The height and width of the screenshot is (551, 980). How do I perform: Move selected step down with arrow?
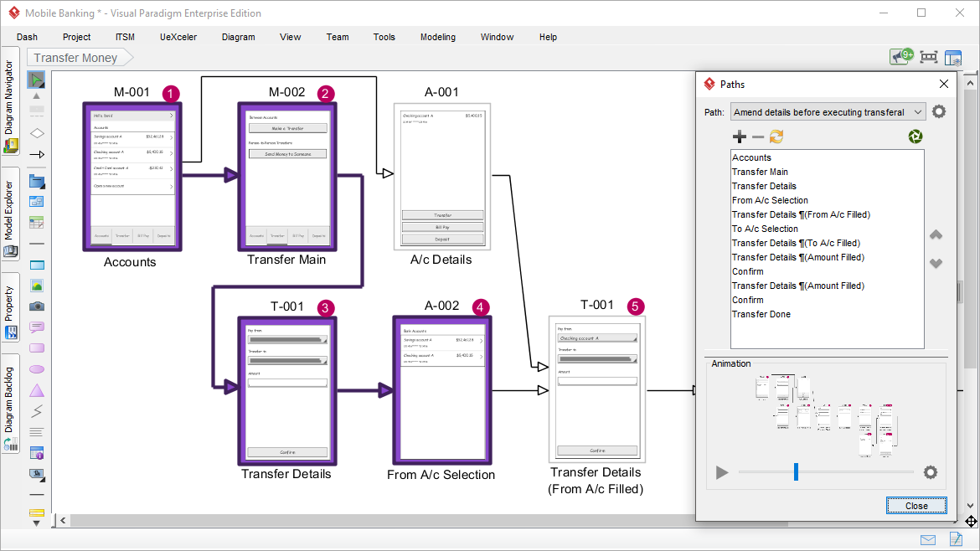(936, 263)
